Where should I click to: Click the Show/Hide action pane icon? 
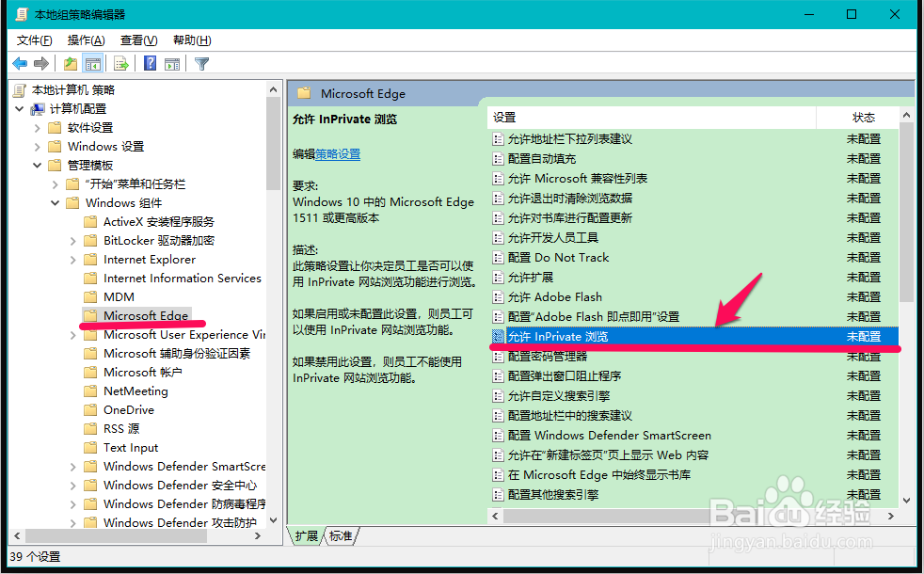point(172,63)
